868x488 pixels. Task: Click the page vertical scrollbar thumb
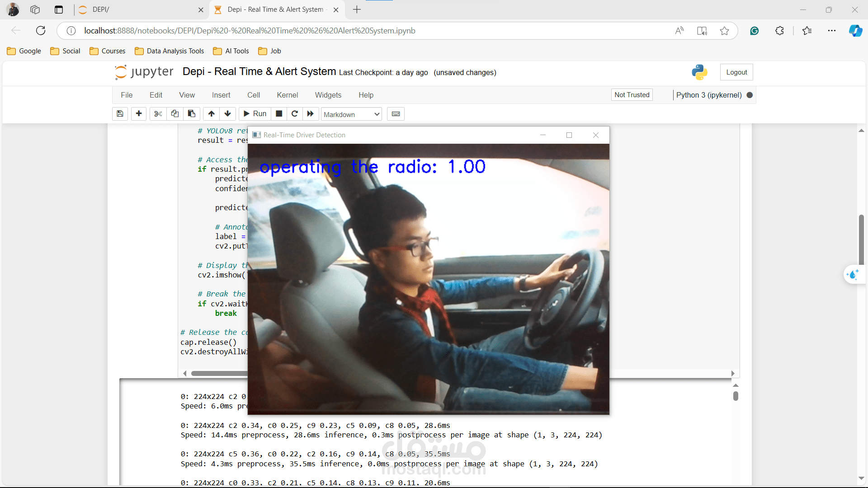pos(861,239)
